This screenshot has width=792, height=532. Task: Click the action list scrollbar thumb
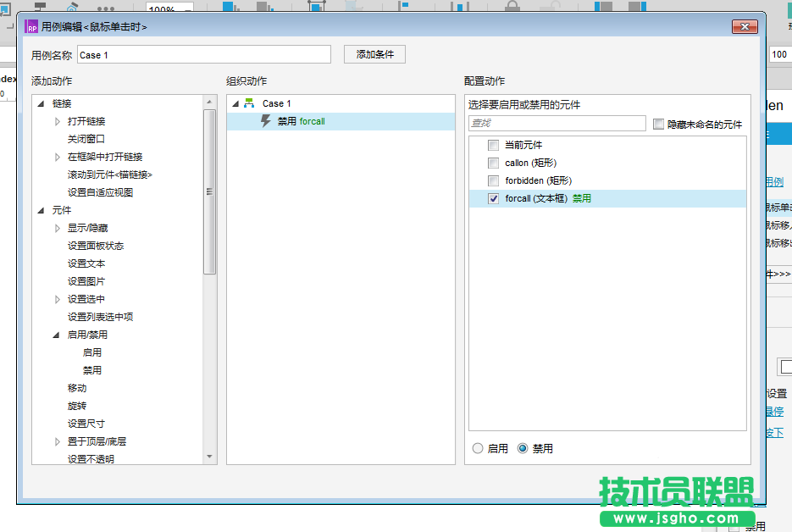click(x=209, y=192)
